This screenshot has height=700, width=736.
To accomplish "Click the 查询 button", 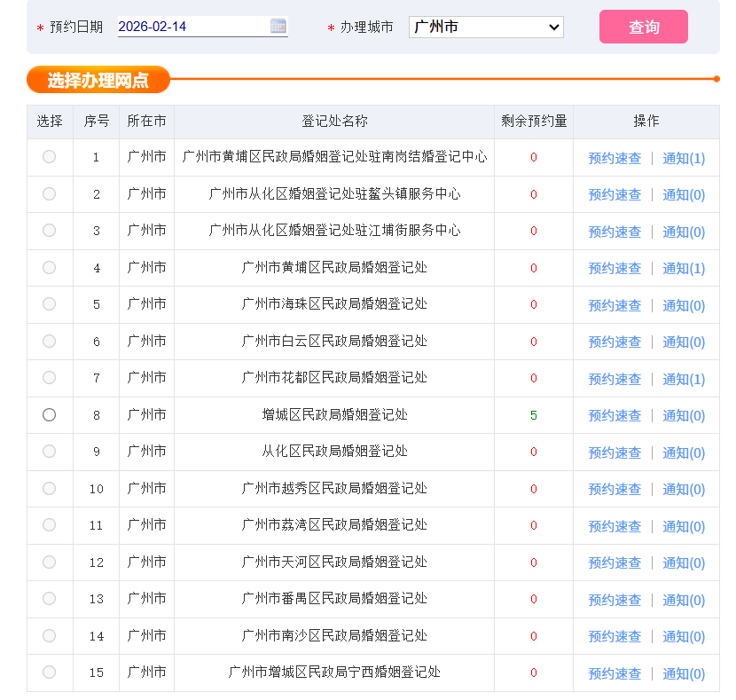I will point(643,27).
